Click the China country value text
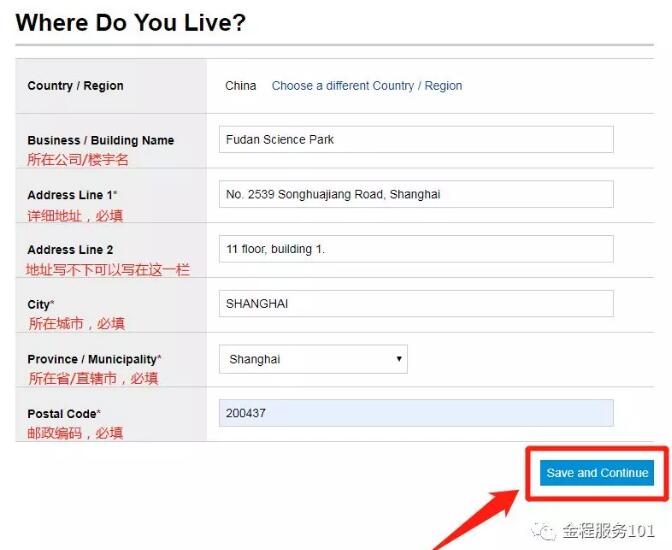 coord(241,86)
